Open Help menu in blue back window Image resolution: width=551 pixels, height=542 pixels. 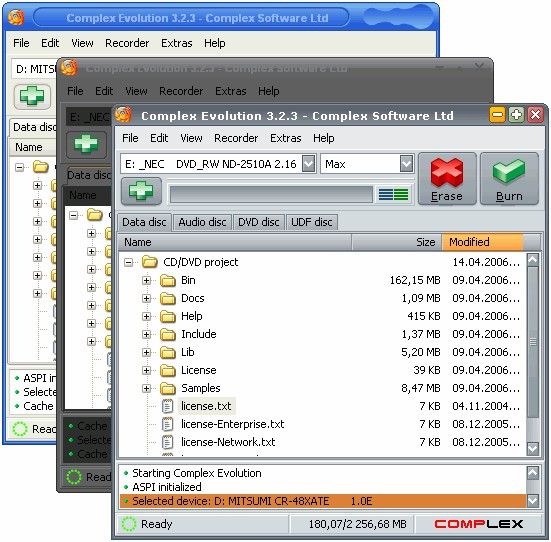click(215, 43)
